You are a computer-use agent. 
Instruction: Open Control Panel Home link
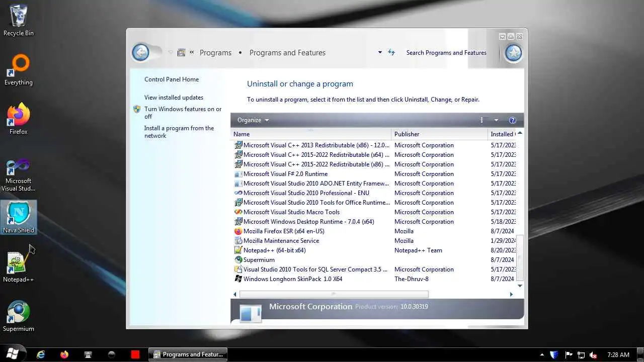[172, 79]
